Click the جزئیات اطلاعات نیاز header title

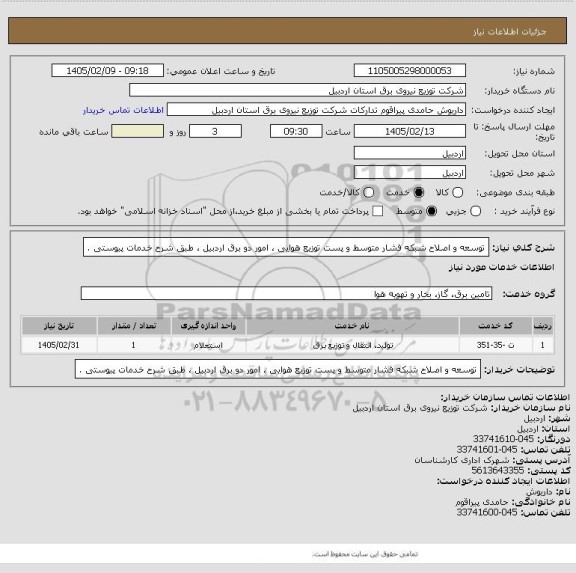pyautogui.click(x=510, y=32)
